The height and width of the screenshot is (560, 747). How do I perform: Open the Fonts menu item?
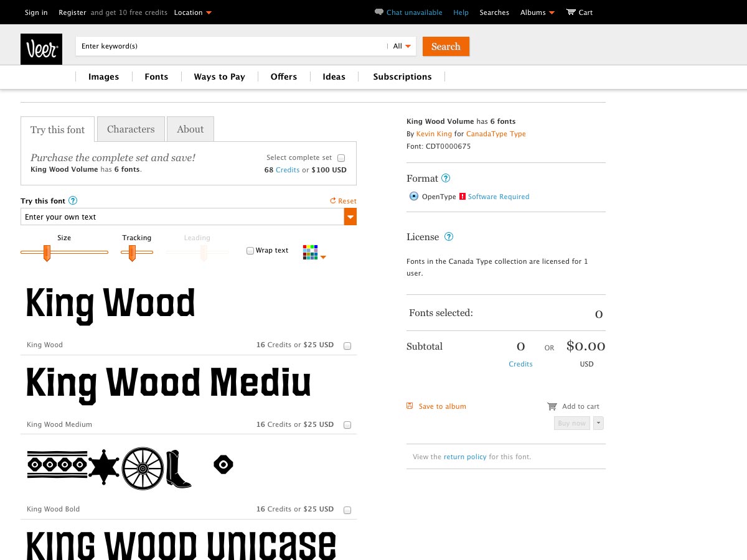(156, 77)
